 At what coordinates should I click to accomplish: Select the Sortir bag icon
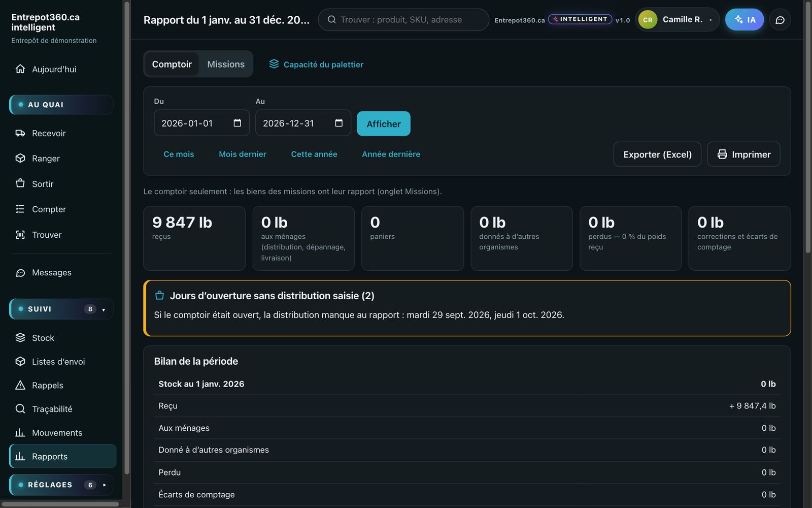point(20,183)
